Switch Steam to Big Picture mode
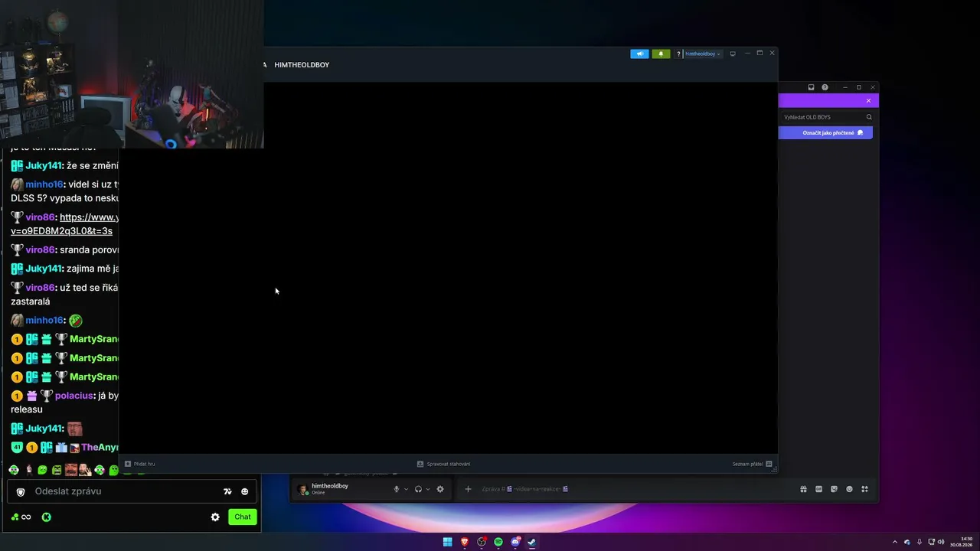Image resolution: width=980 pixels, height=551 pixels. pos(733,54)
